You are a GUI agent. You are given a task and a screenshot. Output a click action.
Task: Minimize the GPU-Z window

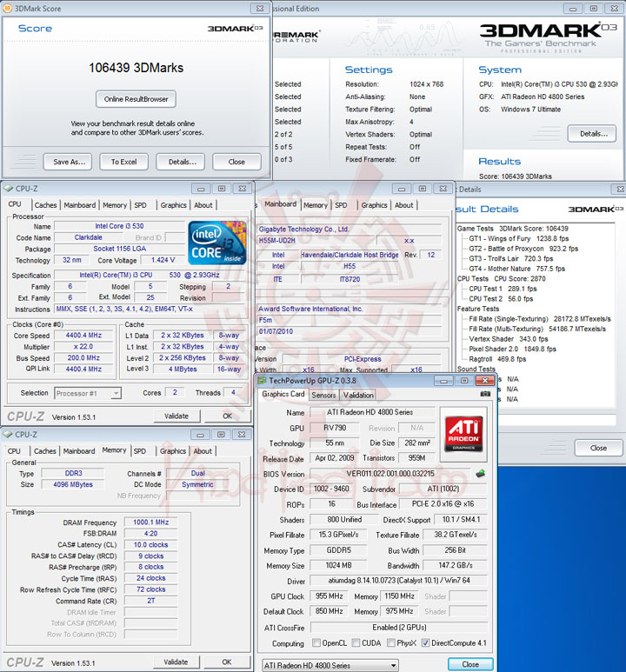[x=443, y=381]
